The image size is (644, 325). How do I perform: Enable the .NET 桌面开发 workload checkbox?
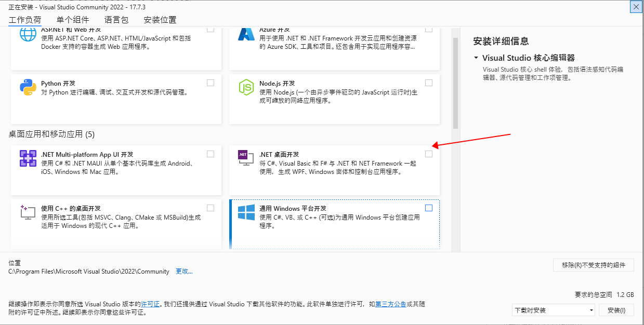tap(429, 154)
